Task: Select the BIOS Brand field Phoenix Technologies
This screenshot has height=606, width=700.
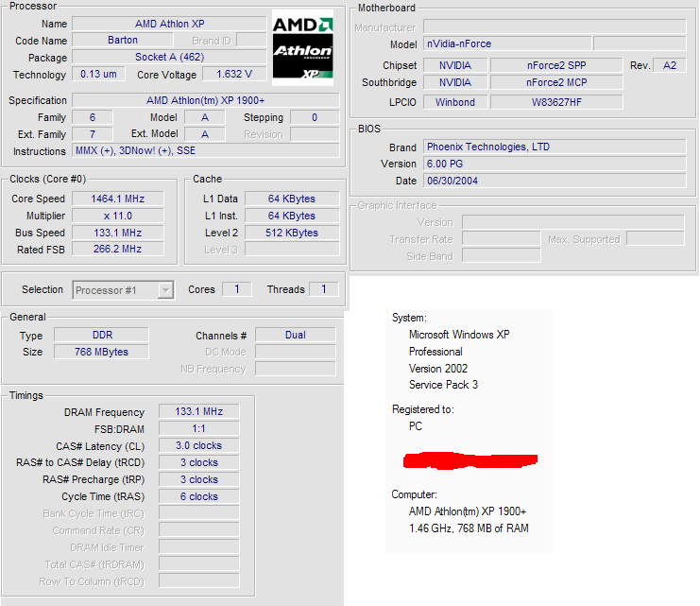Action: coord(555,147)
